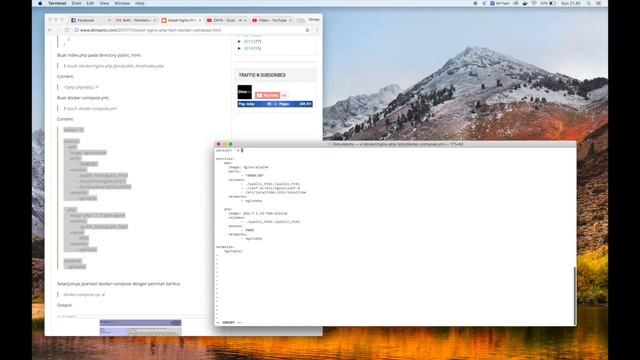
Task: Click the Terminal window title bar
Action: pos(395,144)
